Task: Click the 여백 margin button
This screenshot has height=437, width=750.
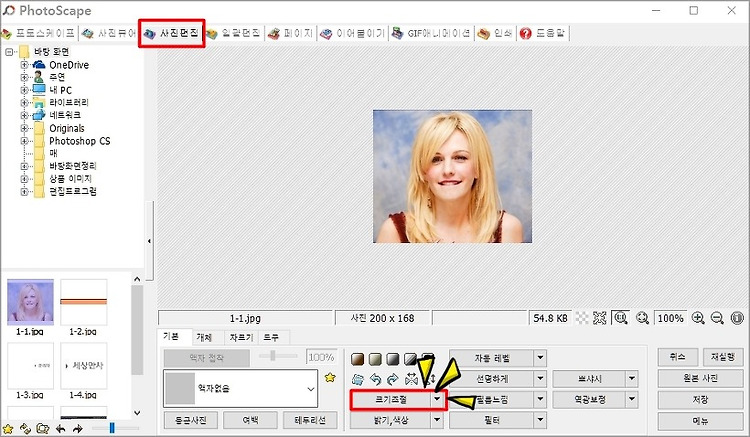Action: [250, 420]
